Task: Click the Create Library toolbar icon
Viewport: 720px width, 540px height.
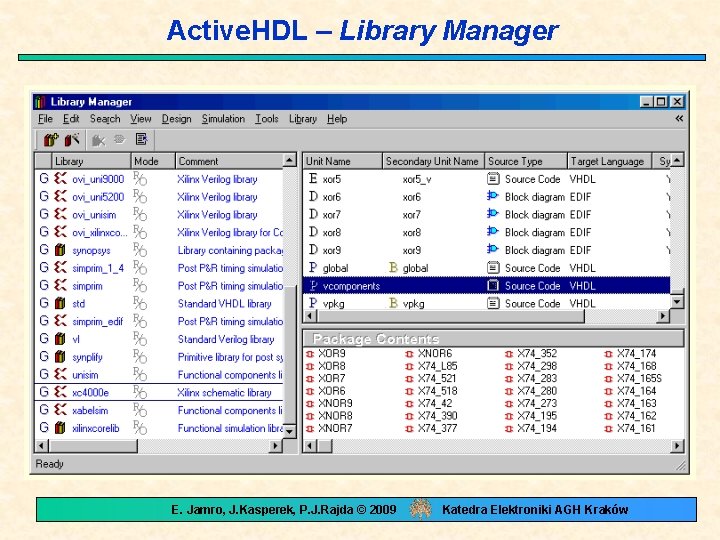Action: coord(51,139)
